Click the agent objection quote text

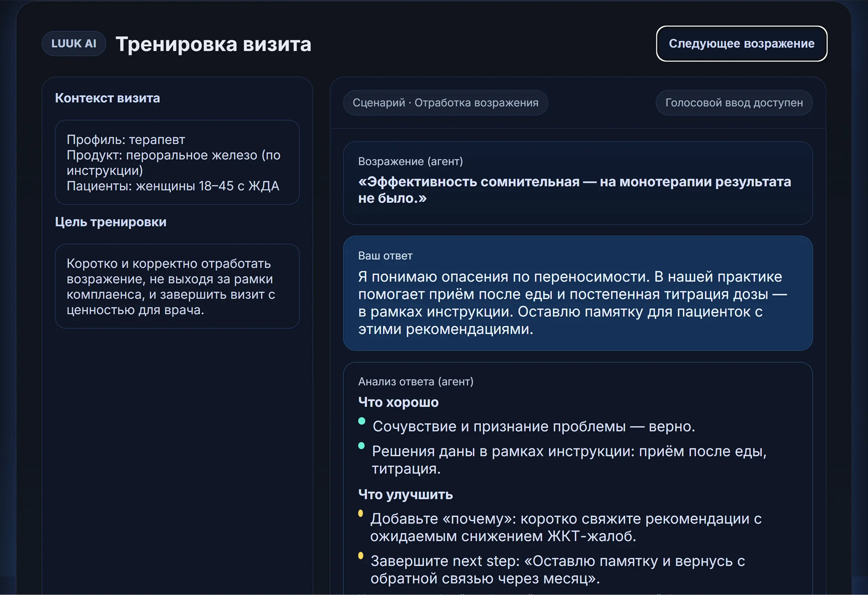574,190
